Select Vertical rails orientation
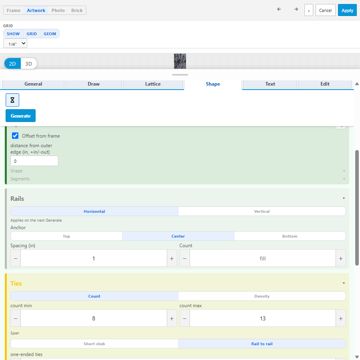The width and height of the screenshot is (360, 360). (262, 211)
